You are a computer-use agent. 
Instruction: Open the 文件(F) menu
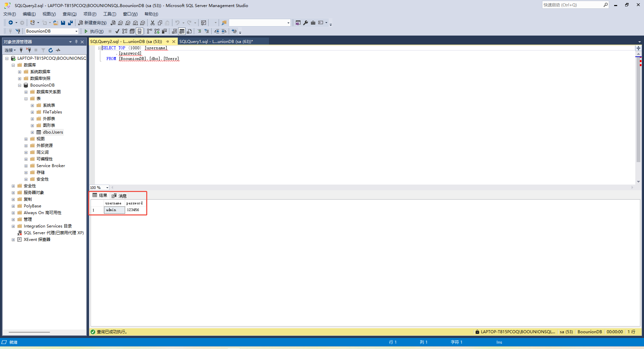click(x=10, y=14)
